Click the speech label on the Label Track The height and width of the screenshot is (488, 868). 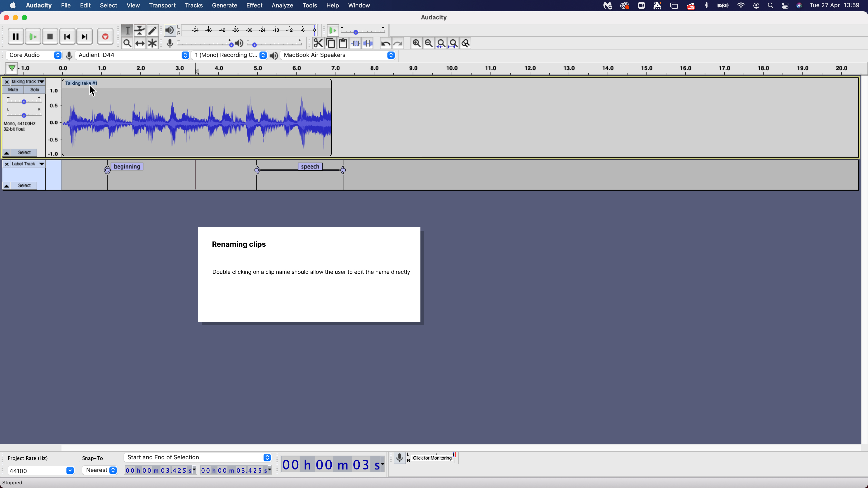click(x=310, y=166)
